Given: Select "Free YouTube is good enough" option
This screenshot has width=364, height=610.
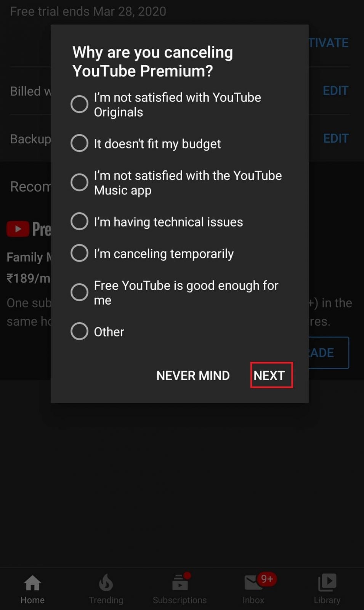Looking at the screenshot, I should click(79, 292).
